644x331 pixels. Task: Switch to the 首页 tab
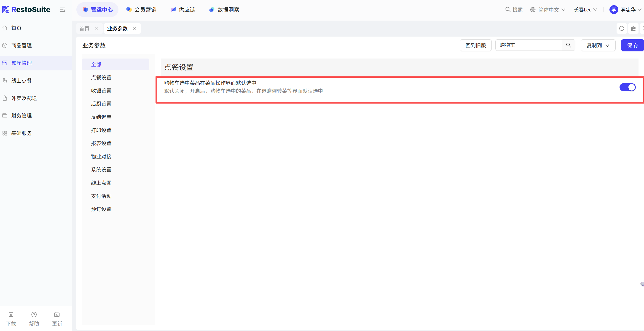(84, 29)
